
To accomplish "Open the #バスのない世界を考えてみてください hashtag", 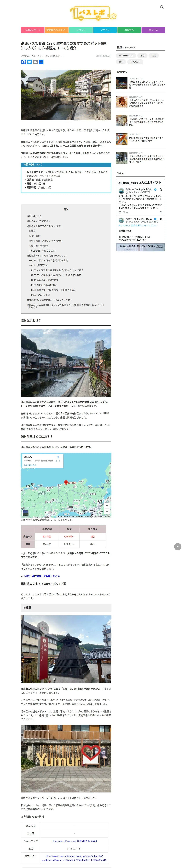I will point(138,225).
